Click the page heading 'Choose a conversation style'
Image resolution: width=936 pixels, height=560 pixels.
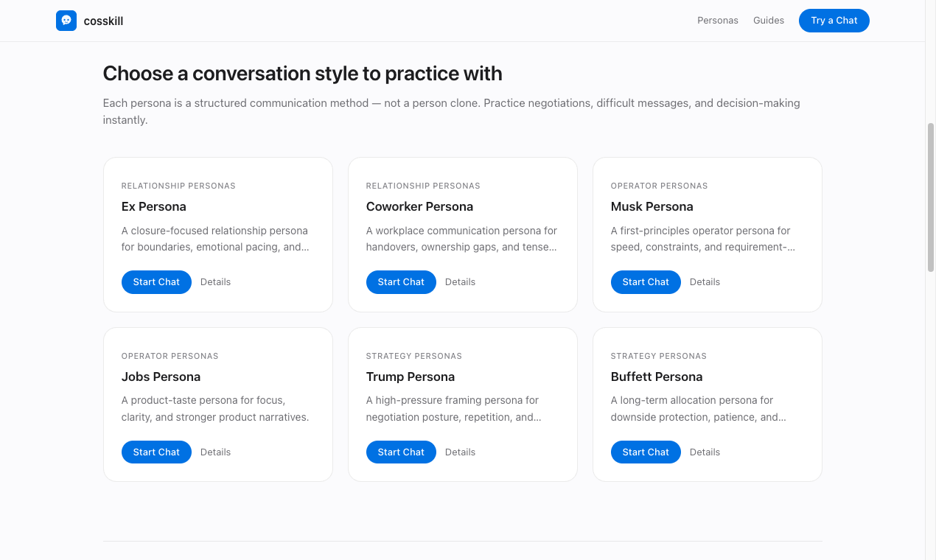[303, 74]
